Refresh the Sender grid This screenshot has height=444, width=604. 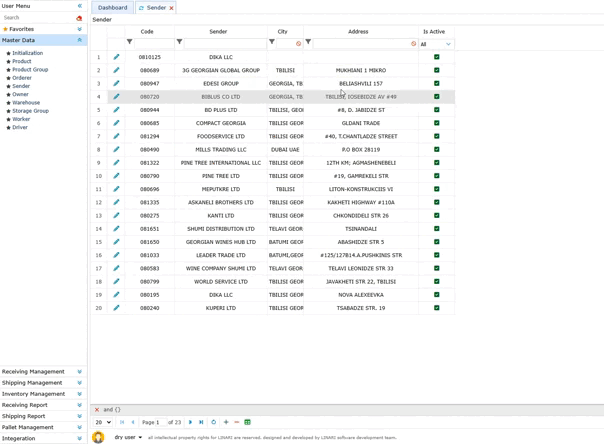click(x=213, y=422)
